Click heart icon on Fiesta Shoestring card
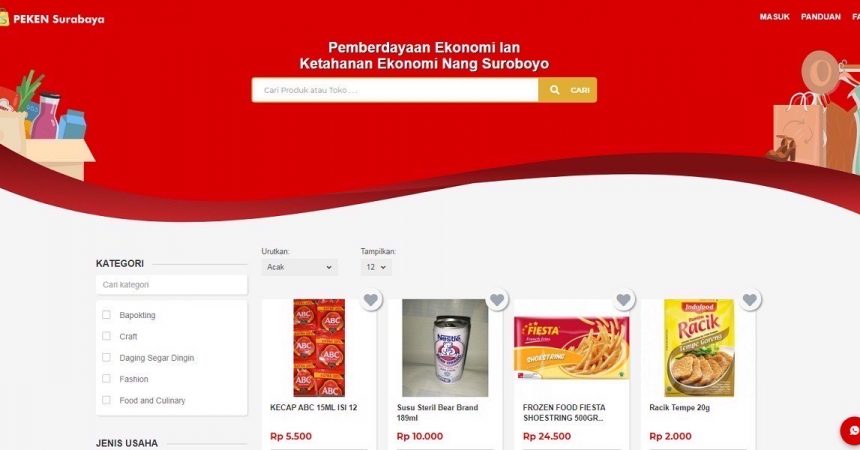The image size is (860, 450). (624, 300)
